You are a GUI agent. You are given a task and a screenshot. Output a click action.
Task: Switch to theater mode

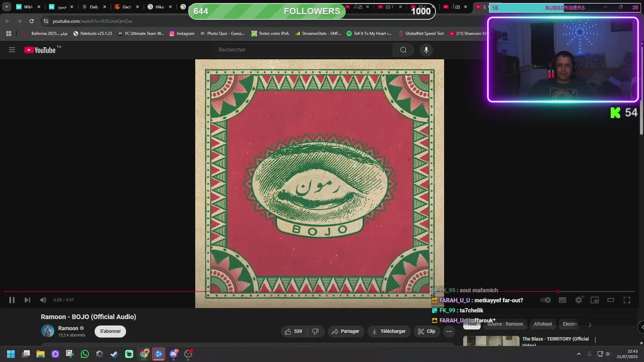click(611, 300)
